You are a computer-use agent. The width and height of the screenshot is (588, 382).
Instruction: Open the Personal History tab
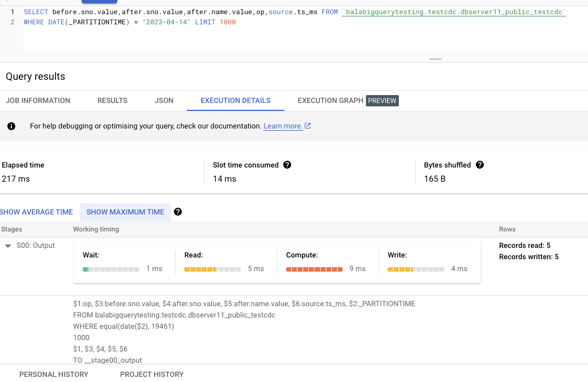(54, 375)
